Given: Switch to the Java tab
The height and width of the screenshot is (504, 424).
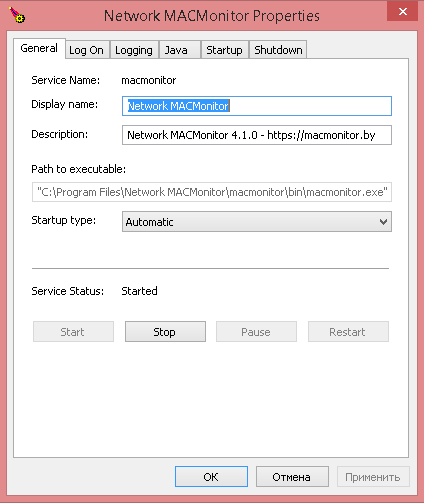Looking at the screenshot, I should click(179, 50).
